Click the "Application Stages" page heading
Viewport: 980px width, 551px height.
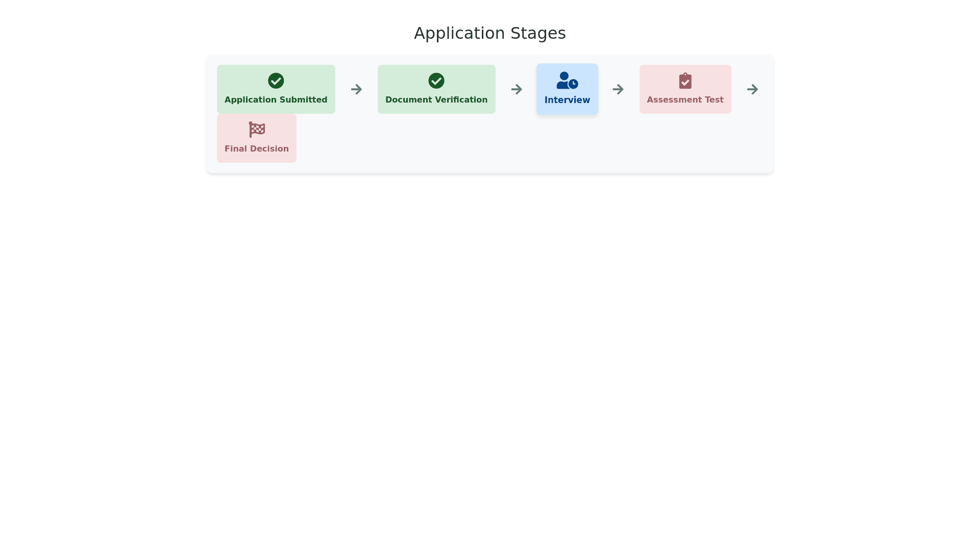tap(489, 33)
